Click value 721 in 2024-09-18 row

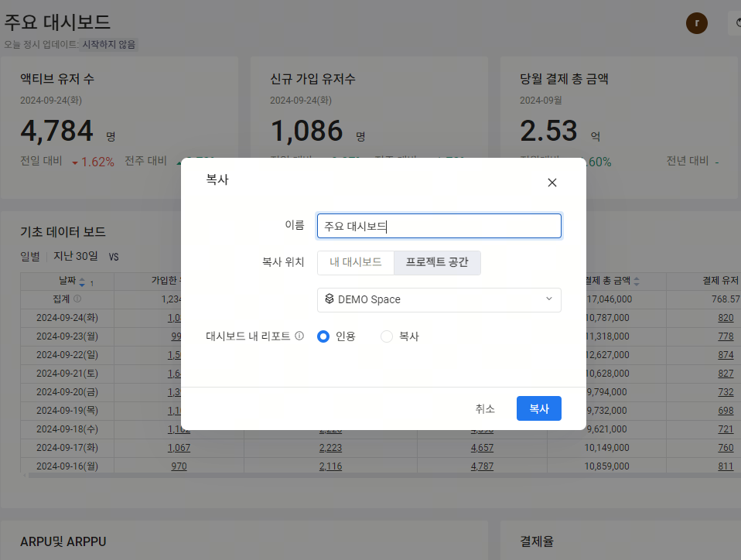coord(726,429)
